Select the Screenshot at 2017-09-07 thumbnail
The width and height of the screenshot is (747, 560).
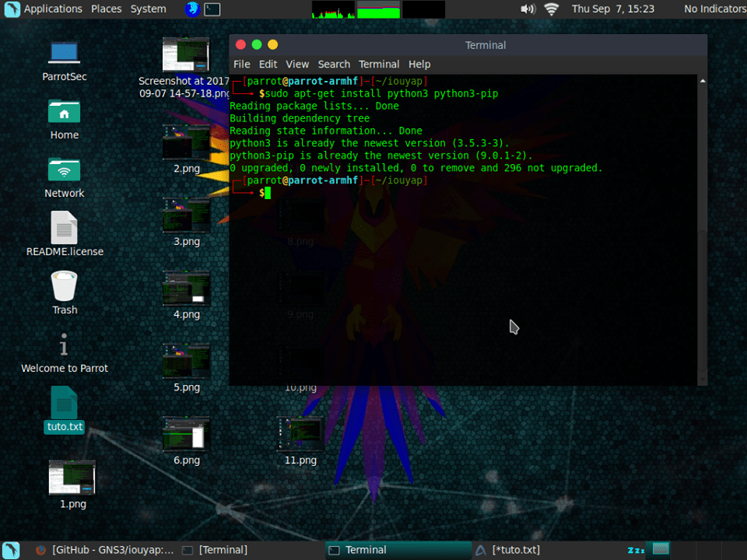point(186,54)
